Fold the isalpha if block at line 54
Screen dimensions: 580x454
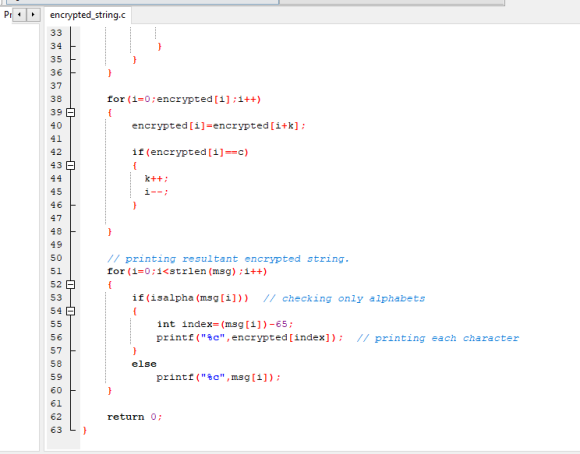(71, 311)
